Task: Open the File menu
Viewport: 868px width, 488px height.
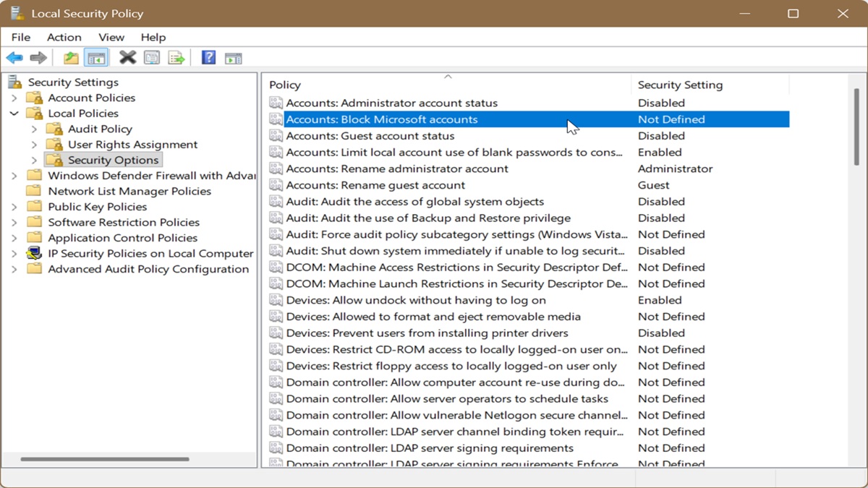Action: pyautogui.click(x=21, y=37)
